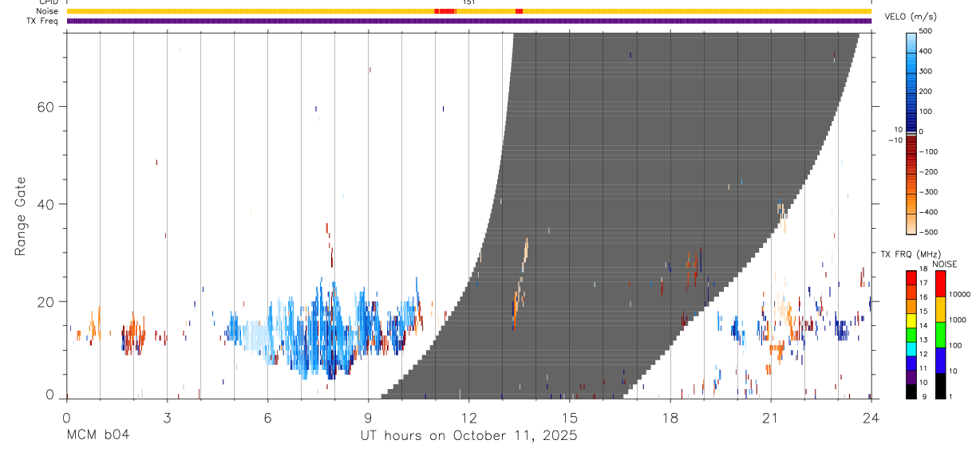Click 'UT hours on October 11, 2025' axis title
This screenshot has height=452, width=980.
coord(468,436)
